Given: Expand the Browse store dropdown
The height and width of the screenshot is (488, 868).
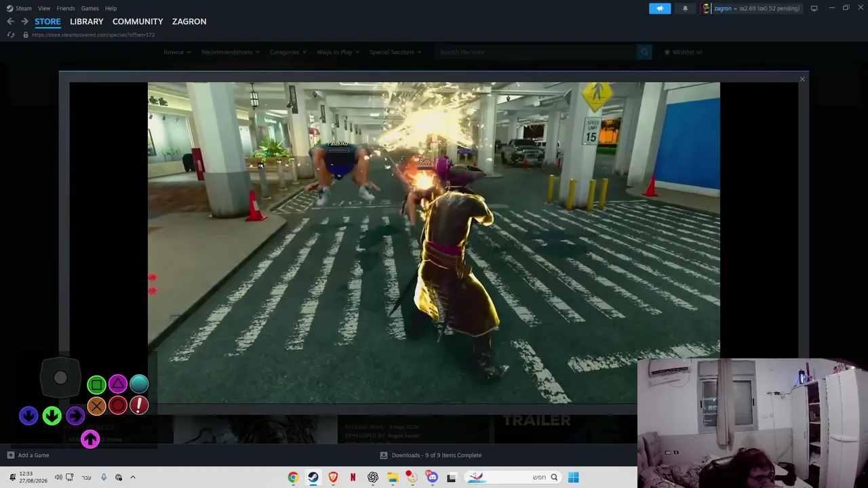Looking at the screenshot, I should coord(177,52).
